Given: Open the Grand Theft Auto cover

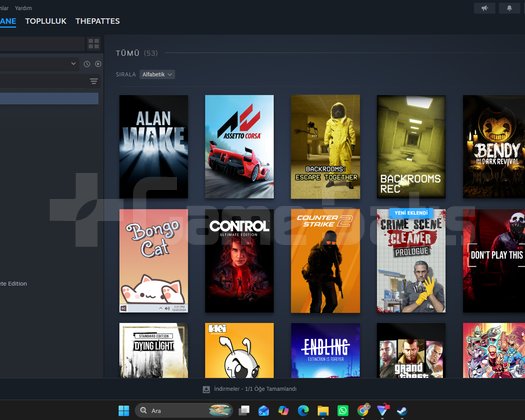Looking at the screenshot, I should [411, 350].
